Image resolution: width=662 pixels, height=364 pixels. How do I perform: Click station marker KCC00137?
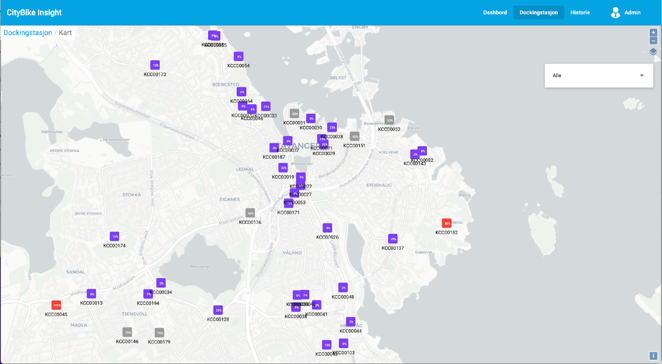tap(393, 239)
